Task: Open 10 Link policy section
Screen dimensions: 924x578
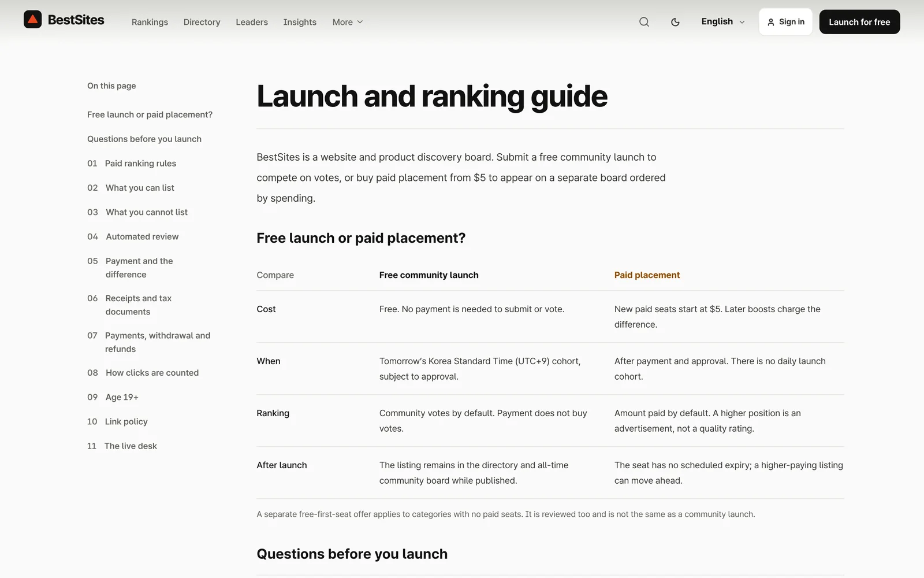Action: [117, 421]
